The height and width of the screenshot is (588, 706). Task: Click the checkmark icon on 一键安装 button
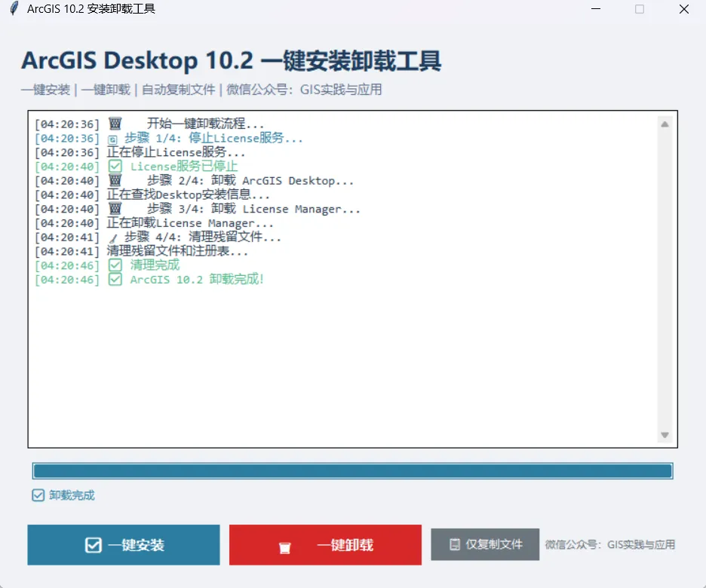click(x=94, y=545)
